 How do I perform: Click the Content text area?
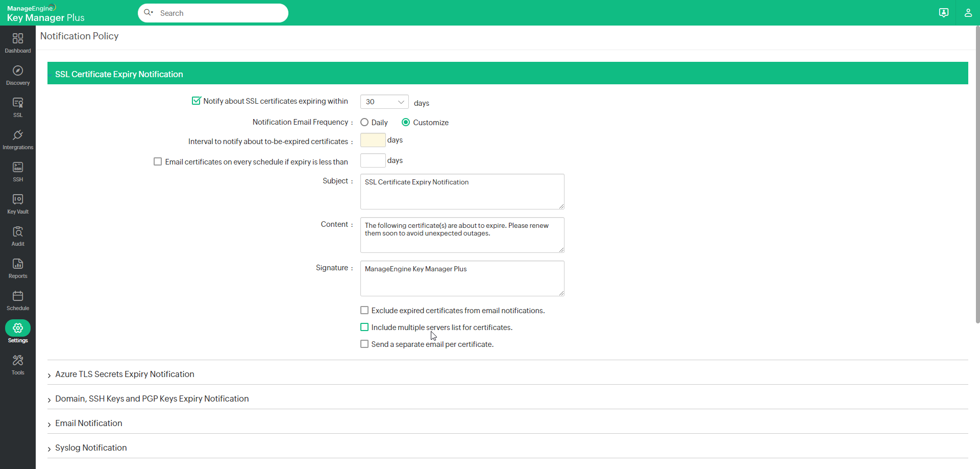tap(462, 235)
